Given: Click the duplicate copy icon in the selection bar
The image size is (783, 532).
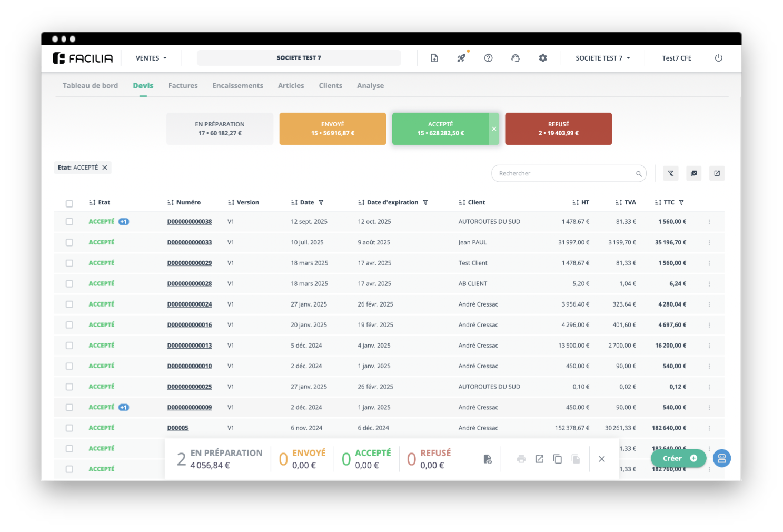Looking at the screenshot, I should click(x=557, y=459).
